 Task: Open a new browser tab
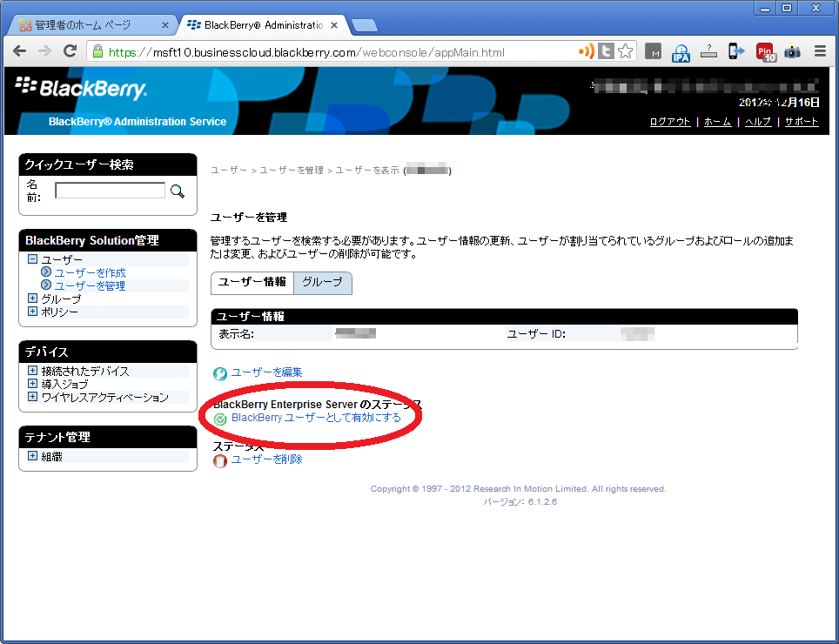[365, 25]
